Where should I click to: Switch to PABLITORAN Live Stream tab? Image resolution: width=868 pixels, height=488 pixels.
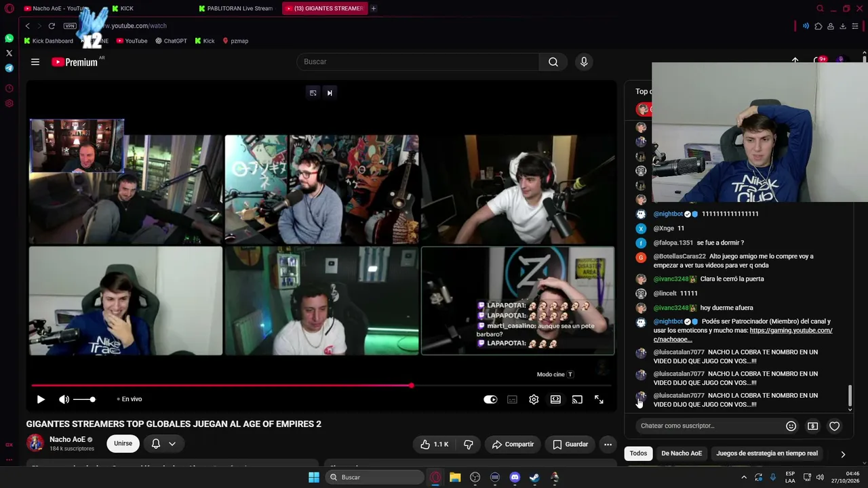235,8
